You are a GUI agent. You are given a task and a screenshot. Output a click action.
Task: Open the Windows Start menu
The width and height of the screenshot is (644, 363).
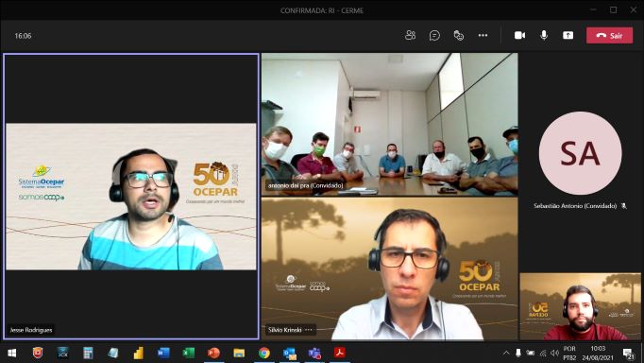pos(12,354)
